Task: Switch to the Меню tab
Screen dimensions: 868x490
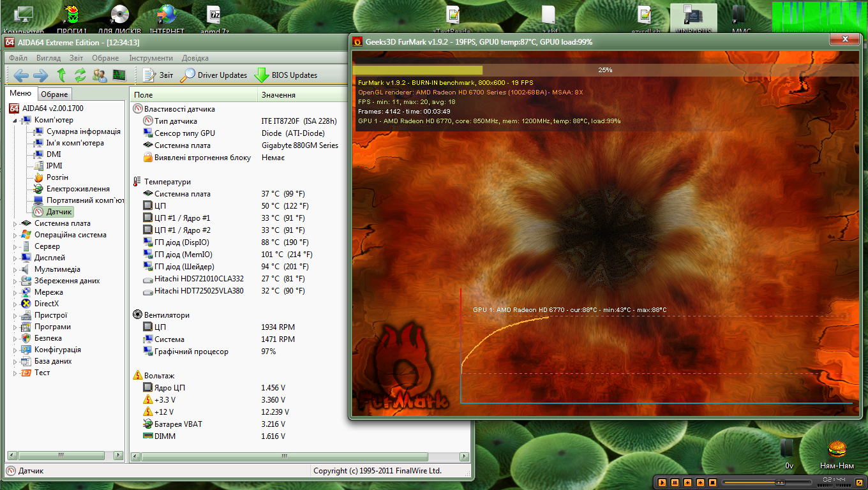Action: [20, 93]
